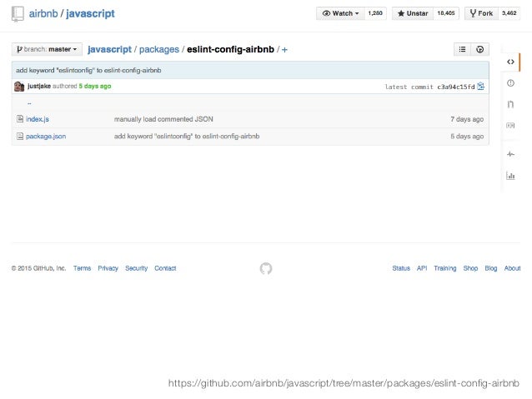Viewport: 532px width, 399px height.
Task: Click the index.js file icon
Action: pyautogui.click(x=20, y=119)
